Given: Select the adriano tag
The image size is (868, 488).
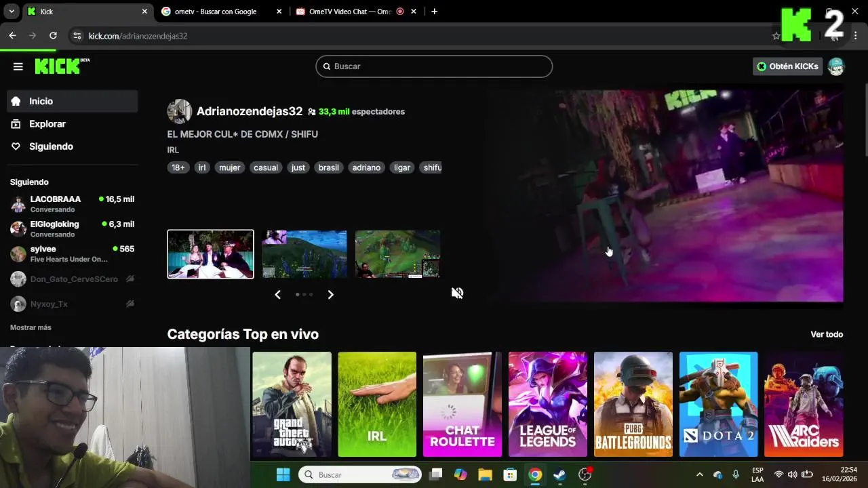Looking at the screenshot, I should pos(366,167).
